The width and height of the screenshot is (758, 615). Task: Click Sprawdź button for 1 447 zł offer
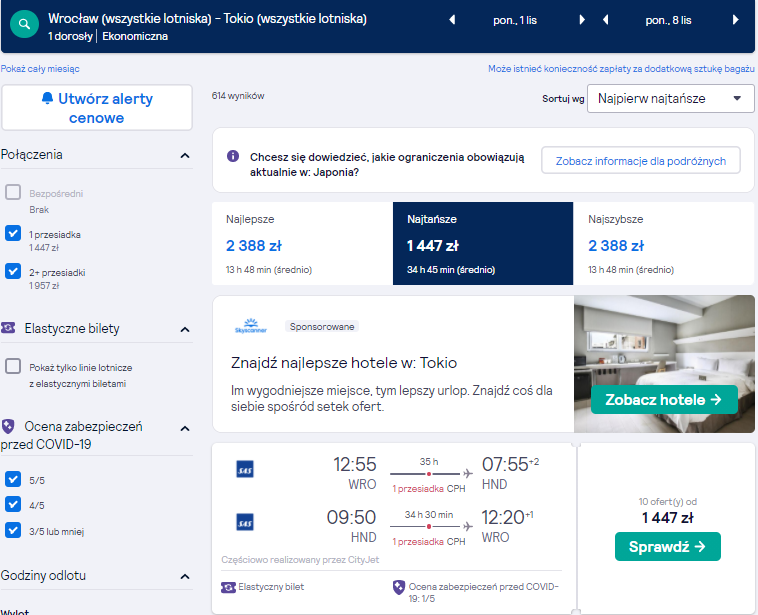pos(668,547)
